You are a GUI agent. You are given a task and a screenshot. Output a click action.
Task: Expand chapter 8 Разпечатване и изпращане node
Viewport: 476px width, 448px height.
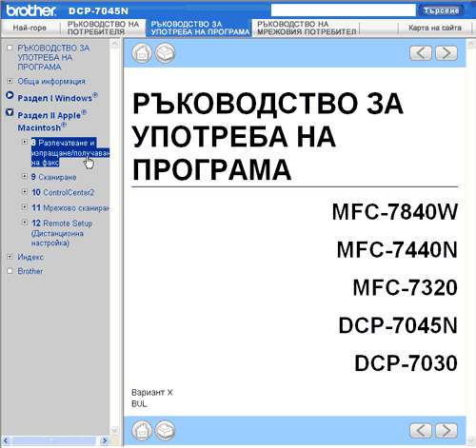point(25,142)
